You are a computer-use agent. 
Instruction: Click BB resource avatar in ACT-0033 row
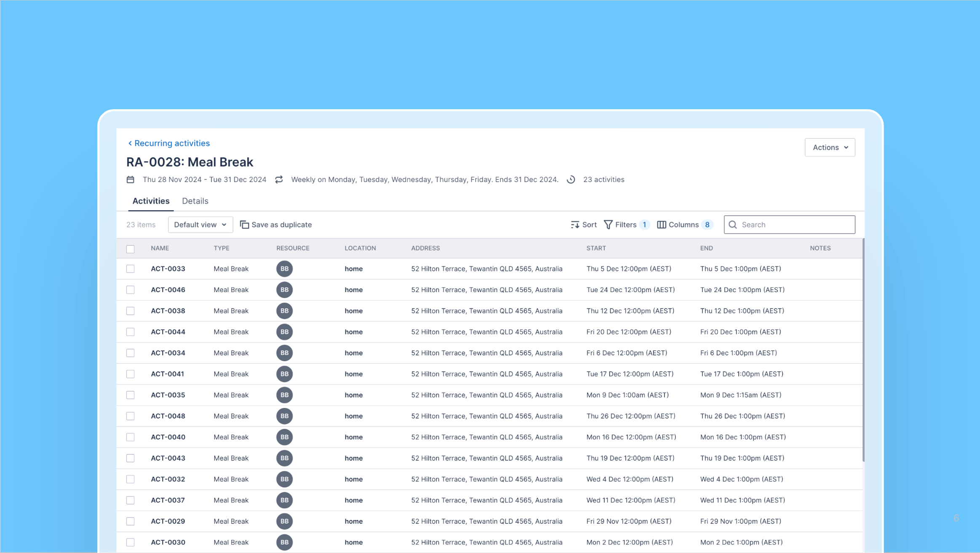284,269
